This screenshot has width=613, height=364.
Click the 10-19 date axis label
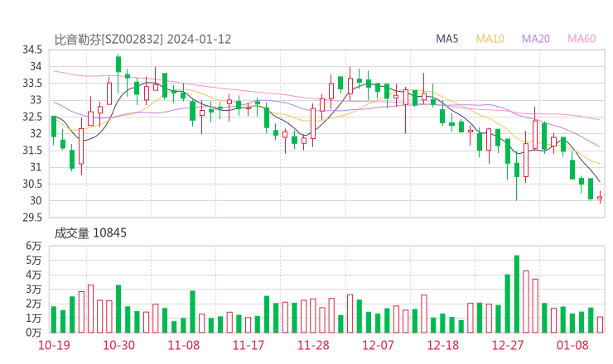[54, 345]
